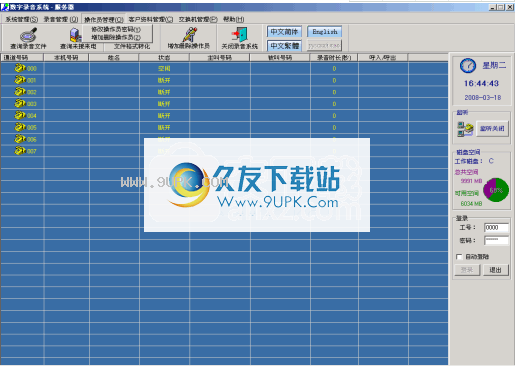Image resolution: width=515 pixels, height=370 pixels.
Task: Click the duration value 0 in channel 002 row
Action: coord(334,92)
